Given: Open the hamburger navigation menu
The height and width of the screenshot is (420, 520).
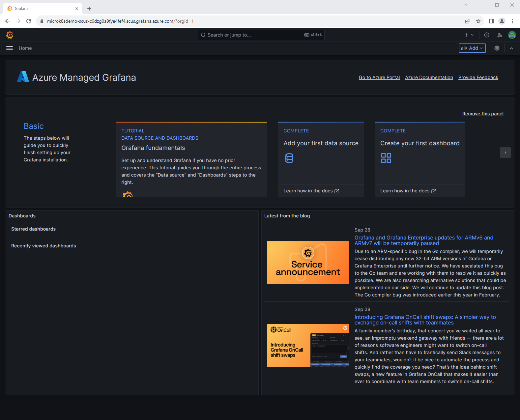Looking at the screenshot, I should click(10, 48).
